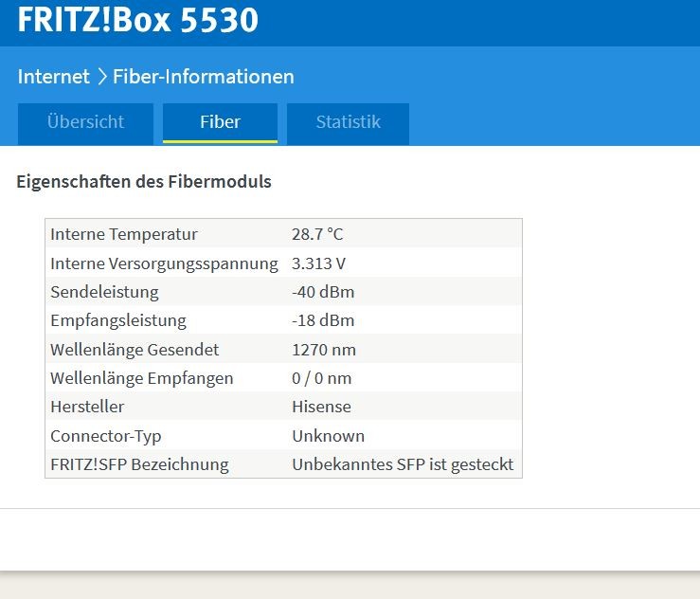Click the Wellenlänge Empfangen label
Screen dimensions: 700x599
coord(141,378)
